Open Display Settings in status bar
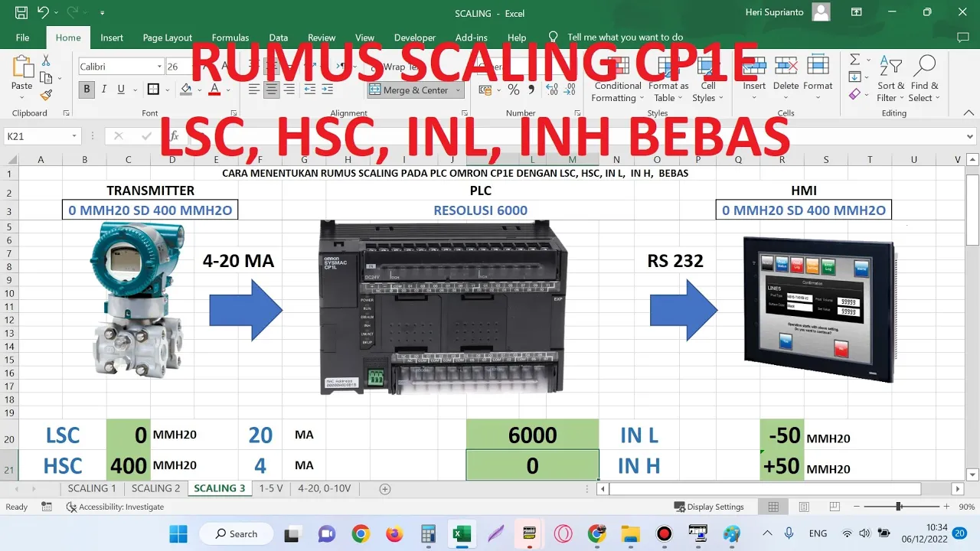 [709, 507]
